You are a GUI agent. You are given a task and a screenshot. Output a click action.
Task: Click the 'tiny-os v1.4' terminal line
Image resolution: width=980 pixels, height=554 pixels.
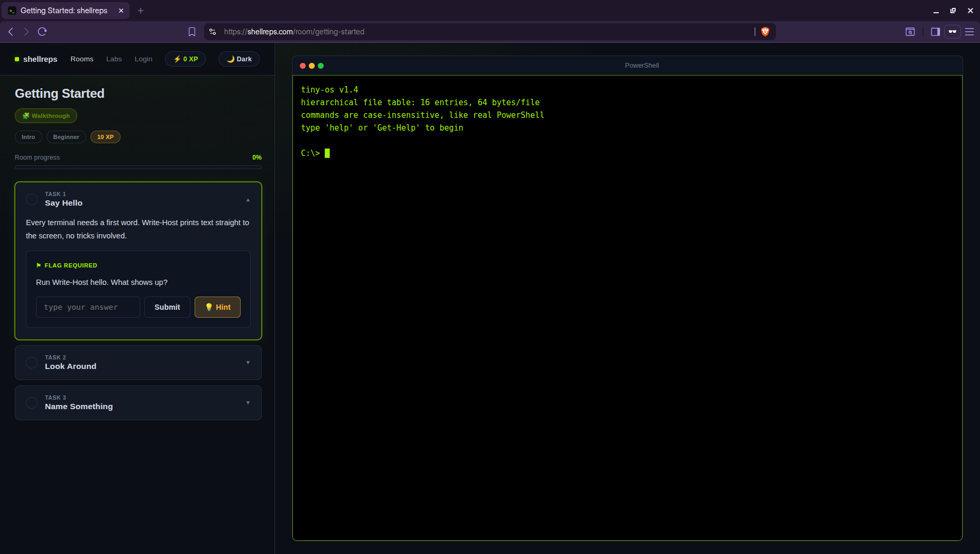tap(329, 90)
